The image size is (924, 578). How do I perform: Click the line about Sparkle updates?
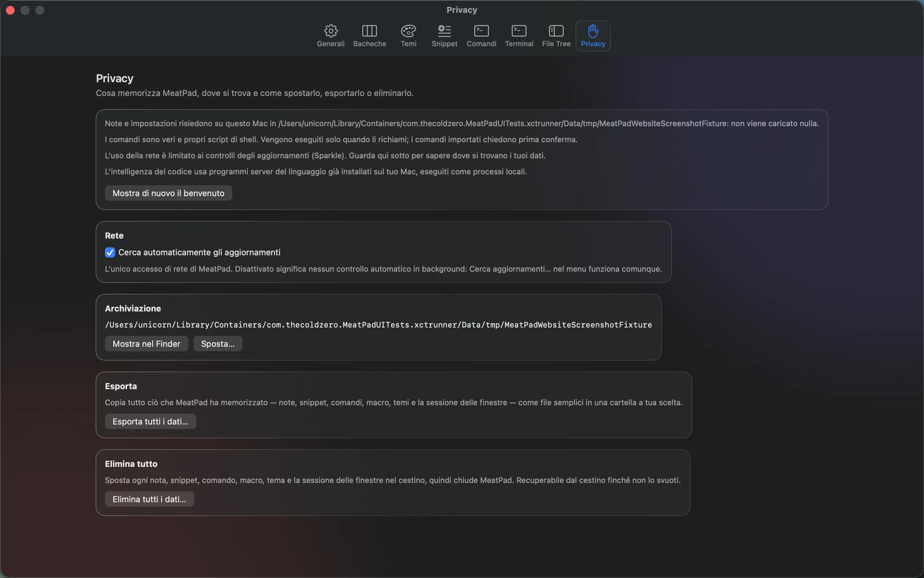pyautogui.click(x=325, y=156)
